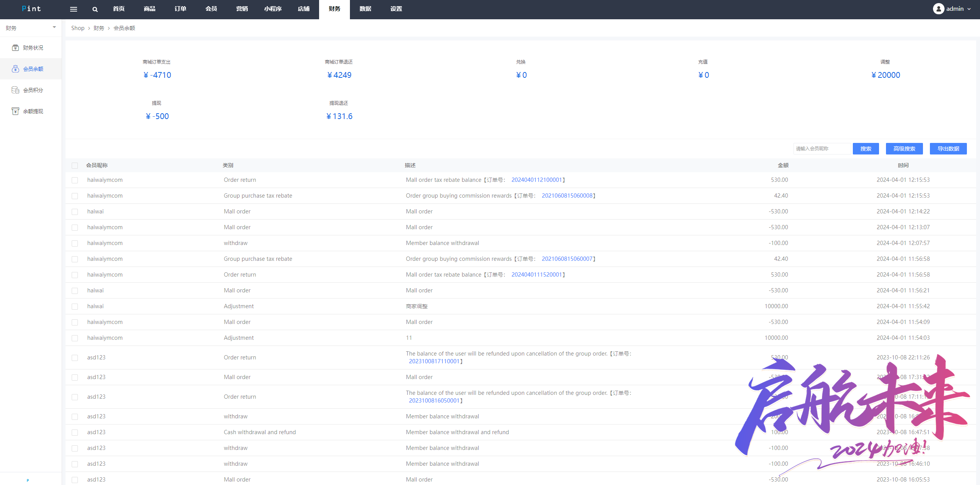
Task: Check the row dated 2024-04-01 12:15:53 Order return
Action: [x=75, y=180]
